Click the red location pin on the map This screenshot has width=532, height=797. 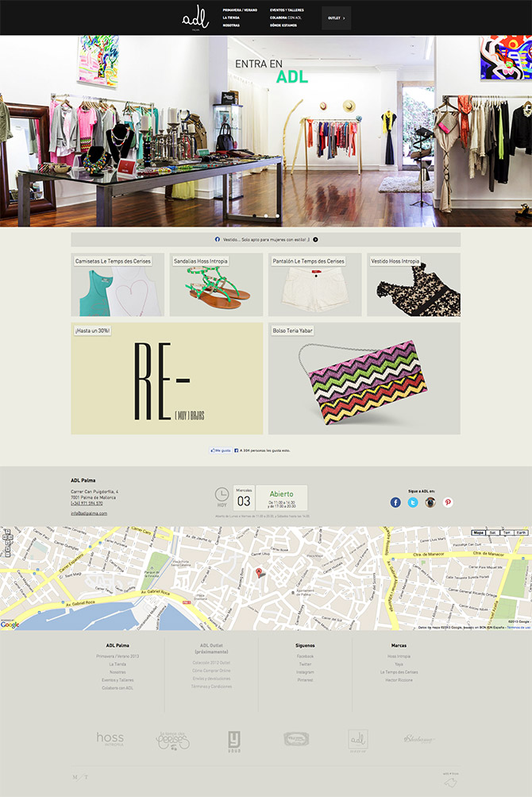[x=260, y=573]
